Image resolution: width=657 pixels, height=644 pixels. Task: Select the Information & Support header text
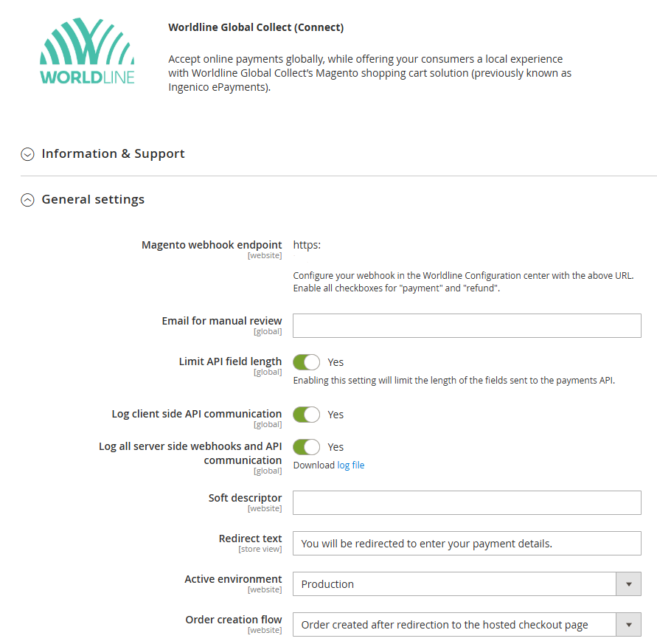point(113,154)
